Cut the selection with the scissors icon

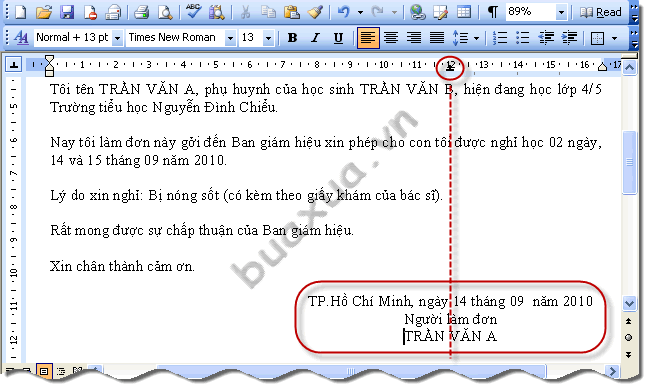pos(245,12)
